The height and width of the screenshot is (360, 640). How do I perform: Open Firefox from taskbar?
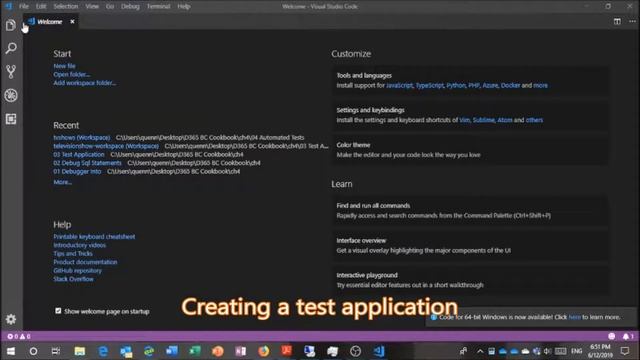click(x=264, y=351)
